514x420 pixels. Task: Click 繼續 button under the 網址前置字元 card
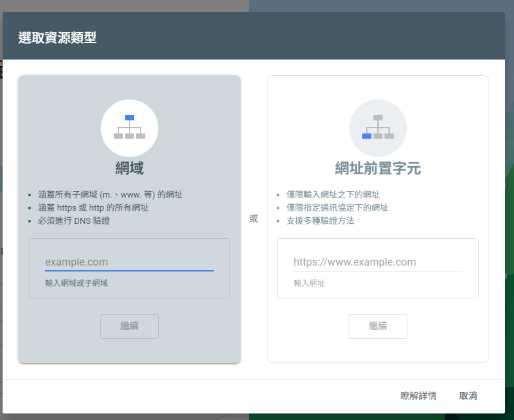(378, 326)
